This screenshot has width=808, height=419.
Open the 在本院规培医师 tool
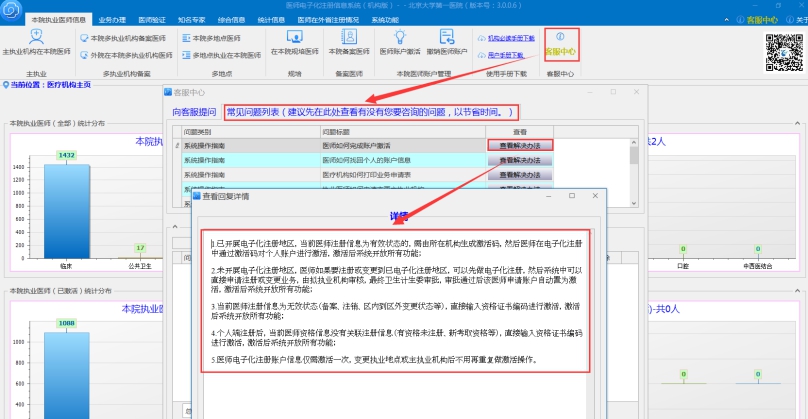[x=295, y=43]
